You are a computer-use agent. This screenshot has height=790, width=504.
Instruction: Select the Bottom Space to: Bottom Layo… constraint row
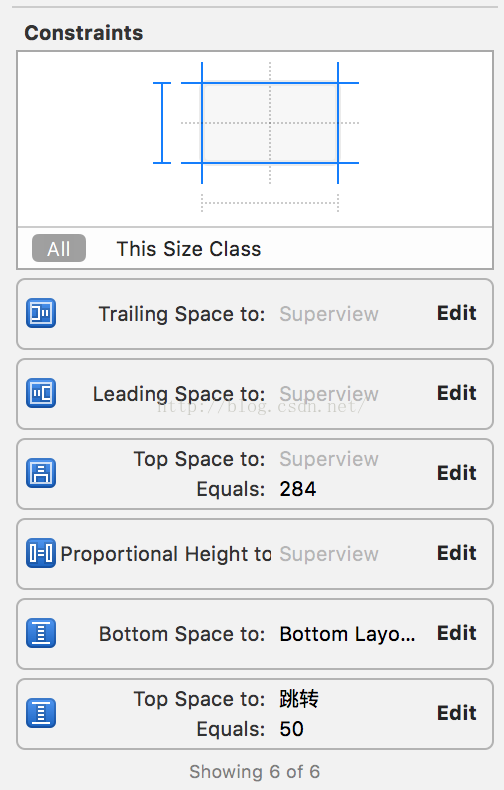point(255,634)
